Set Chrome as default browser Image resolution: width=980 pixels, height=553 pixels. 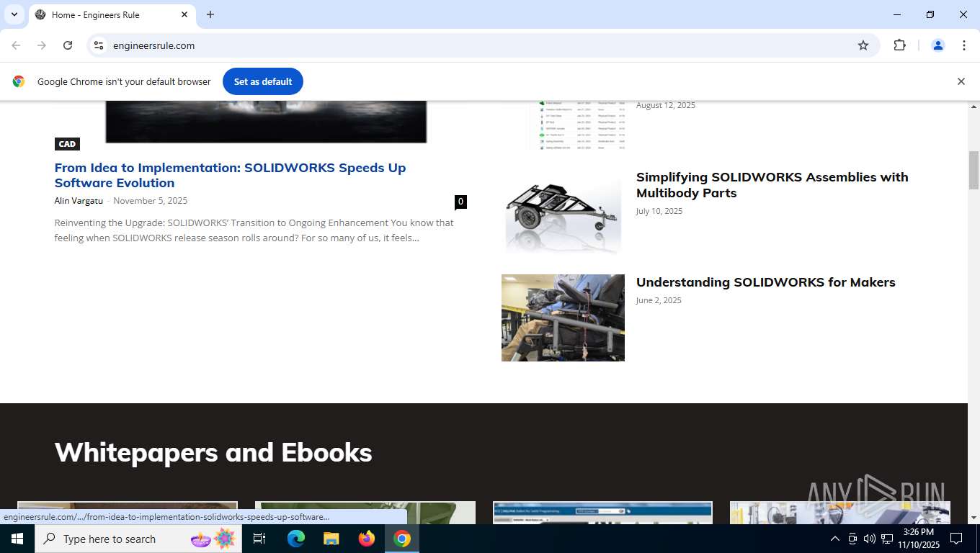263,81
